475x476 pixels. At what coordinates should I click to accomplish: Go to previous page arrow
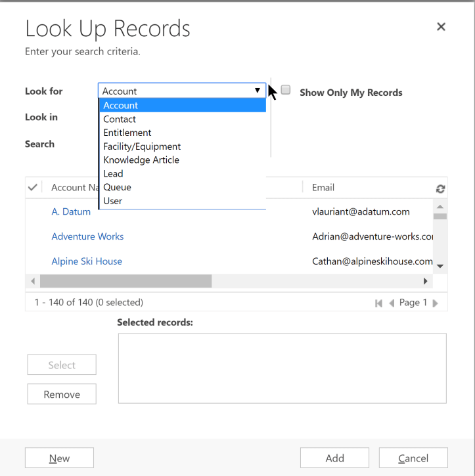(392, 303)
